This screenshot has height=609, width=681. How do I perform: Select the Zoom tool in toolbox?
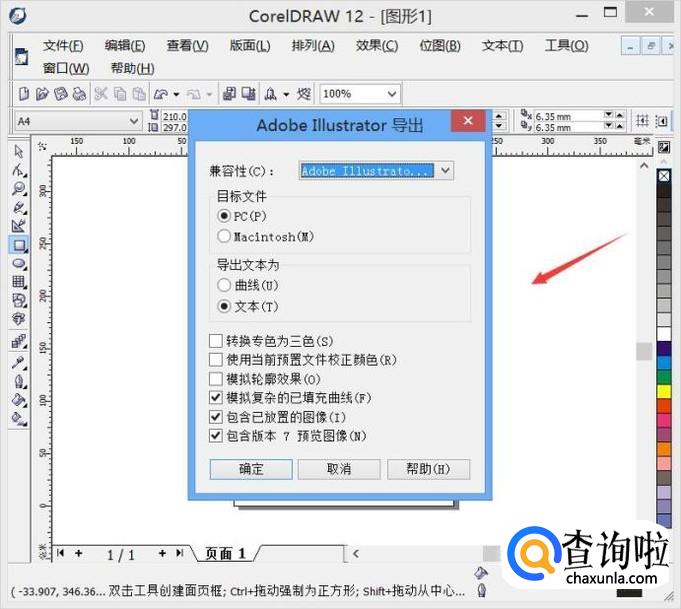coord(19,189)
